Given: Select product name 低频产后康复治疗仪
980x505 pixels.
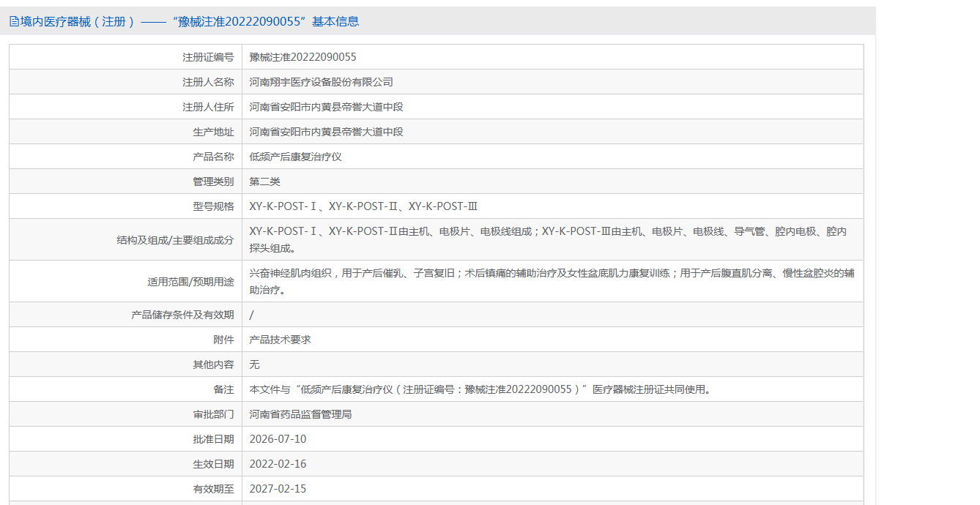Looking at the screenshot, I should (295, 157).
